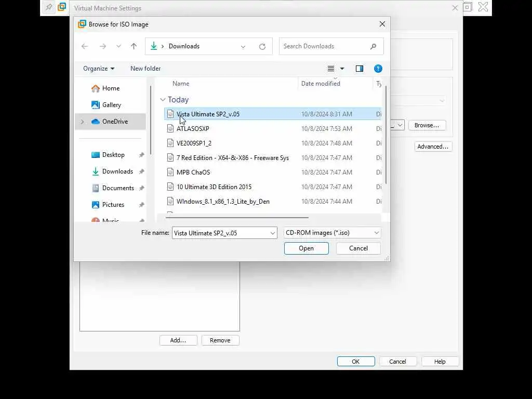532x399 pixels.
Task: Click the pin icon beside Pictures
Action: [x=141, y=205]
